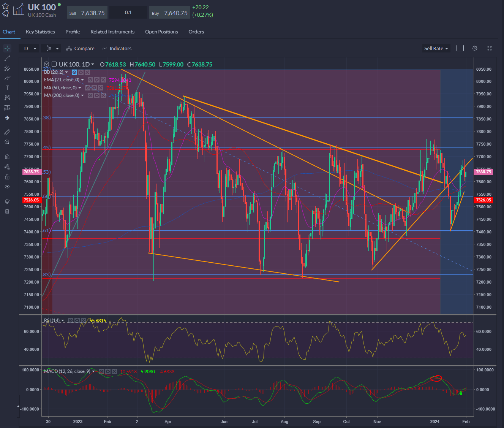Pick the ruler measure tool
Viewport: 504px width, 428px height.
pyautogui.click(x=7, y=132)
